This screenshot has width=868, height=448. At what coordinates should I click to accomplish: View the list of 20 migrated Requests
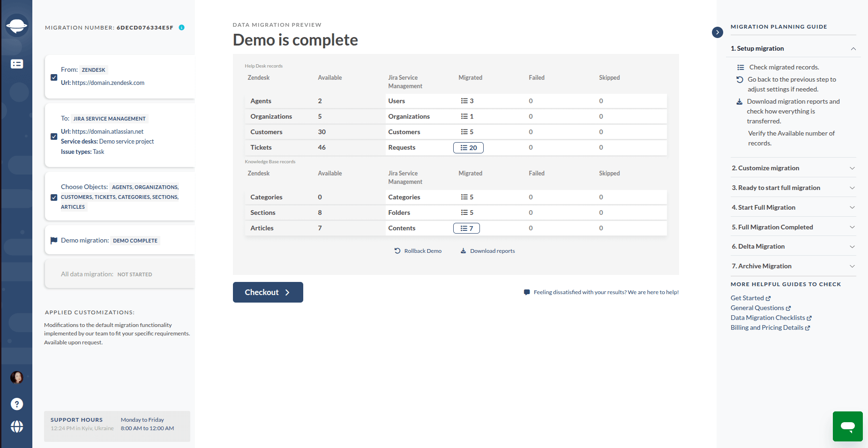[x=468, y=147]
